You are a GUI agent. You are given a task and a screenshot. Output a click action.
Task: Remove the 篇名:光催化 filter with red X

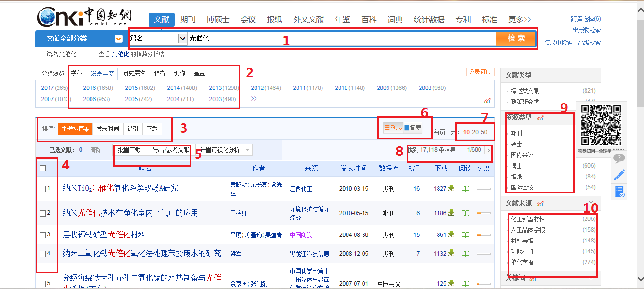pyautogui.click(x=82, y=54)
